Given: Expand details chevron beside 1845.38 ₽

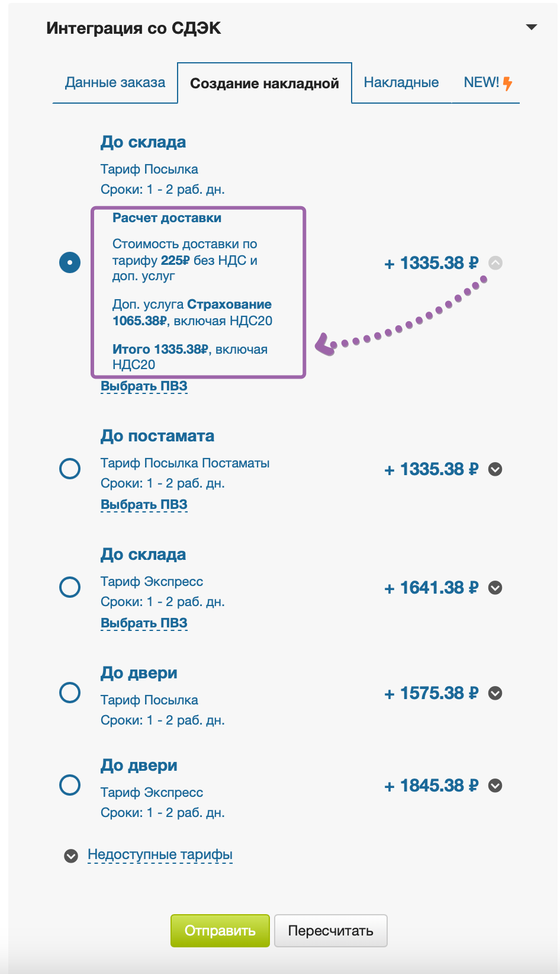Looking at the screenshot, I should pyautogui.click(x=495, y=786).
